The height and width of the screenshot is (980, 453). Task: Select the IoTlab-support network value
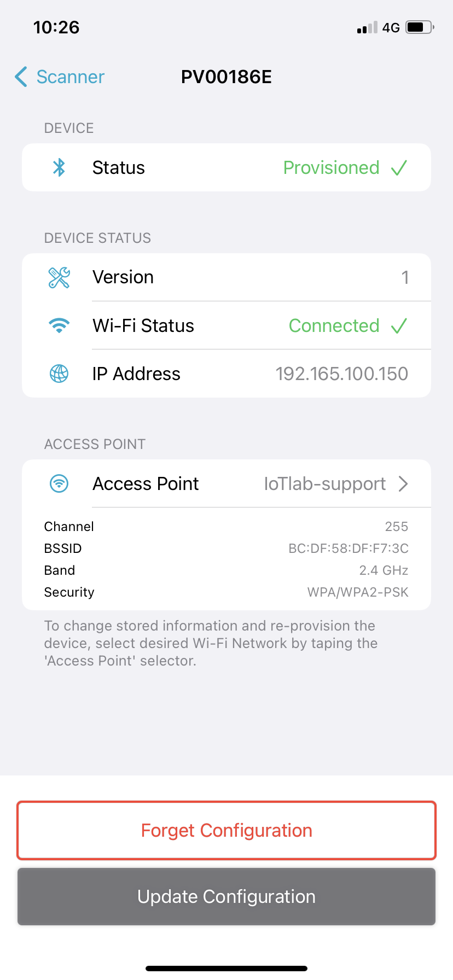tap(324, 484)
